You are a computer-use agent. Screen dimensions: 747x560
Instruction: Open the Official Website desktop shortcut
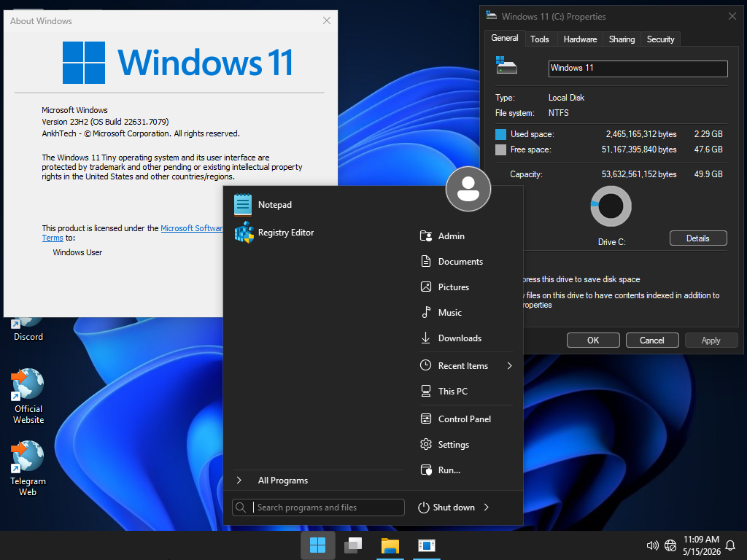pyautogui.click(x=28, y=396)
